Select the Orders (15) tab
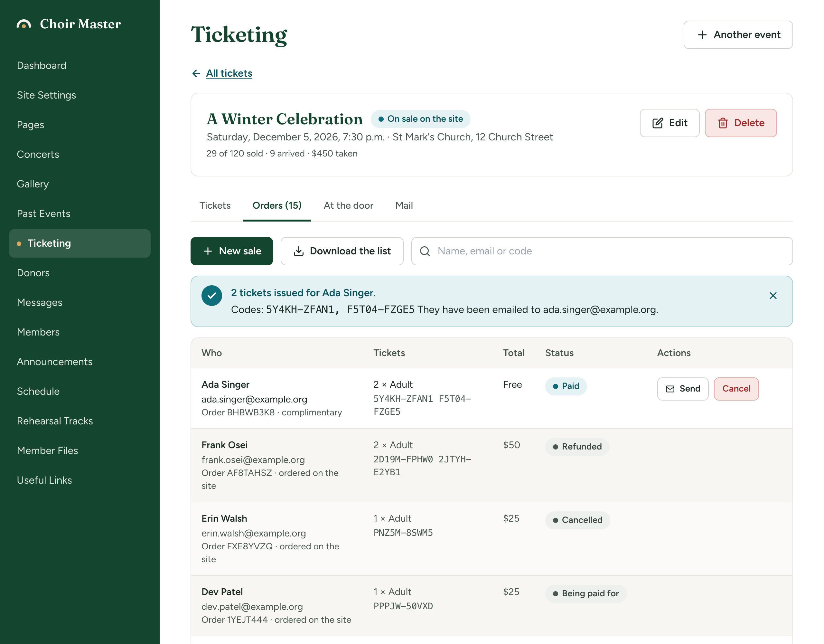The height and width of the screenshot is (644, 824). click(277, 206)
